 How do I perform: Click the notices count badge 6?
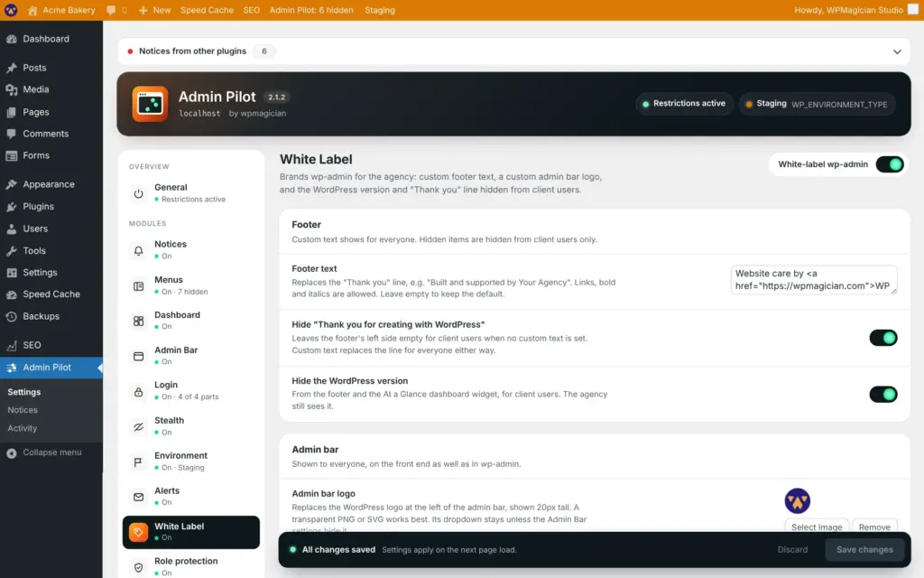264,51
